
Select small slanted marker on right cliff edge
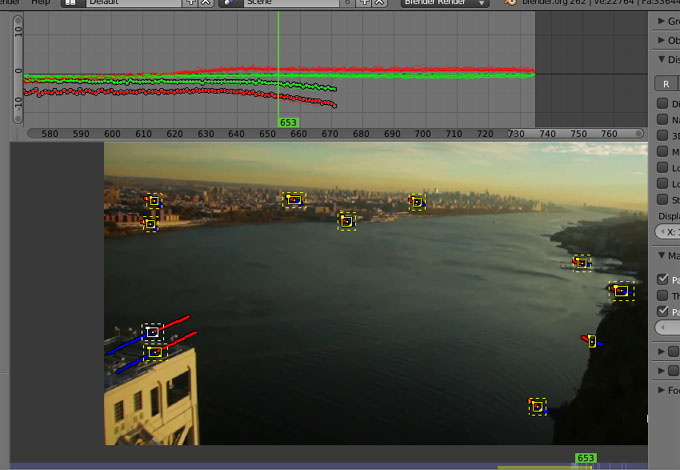[592, 341]
